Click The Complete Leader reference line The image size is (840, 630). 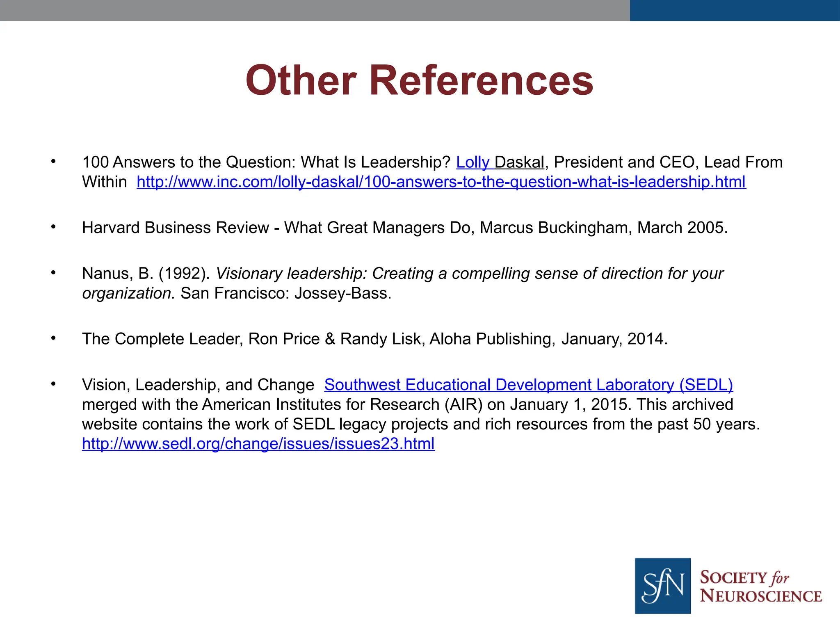click(375, 339)
